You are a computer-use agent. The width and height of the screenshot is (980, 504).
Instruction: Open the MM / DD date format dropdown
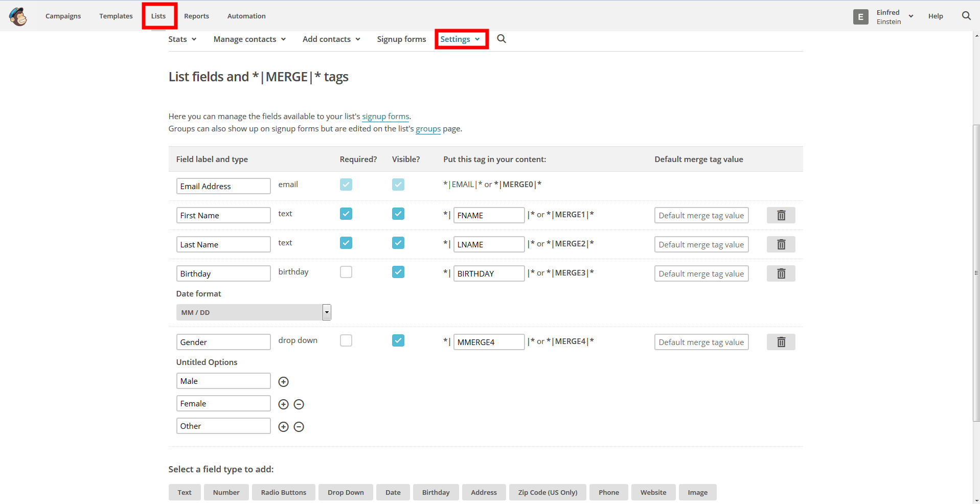[254, 312]
